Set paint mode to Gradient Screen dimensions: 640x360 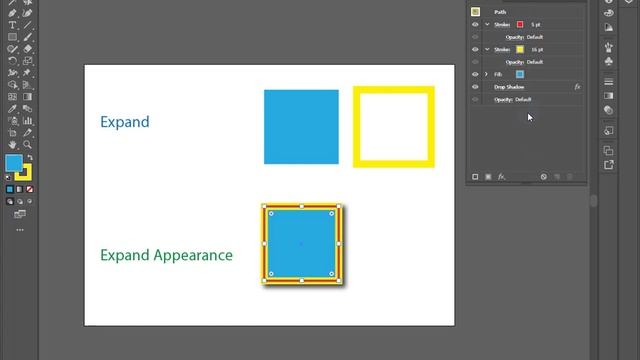[20, 189]
